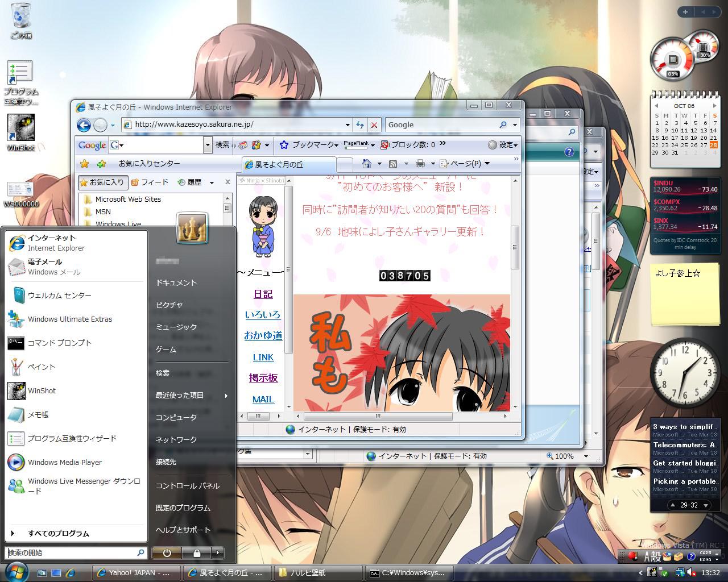The height and width of the screenshot is (582, 728).
Task: Click the blue help question mark in background window
Action: click(x=569, y=152)
